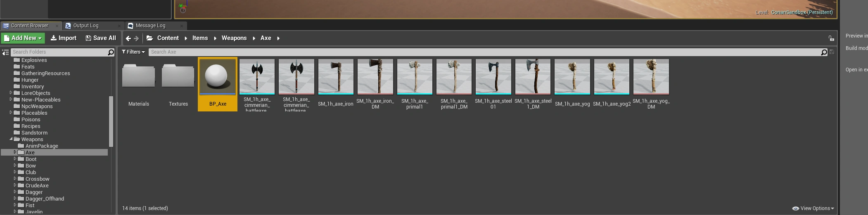This screenshot has height=215, width=868.
Task: Select Recipes folder in tree
Action: pos(31,126)
